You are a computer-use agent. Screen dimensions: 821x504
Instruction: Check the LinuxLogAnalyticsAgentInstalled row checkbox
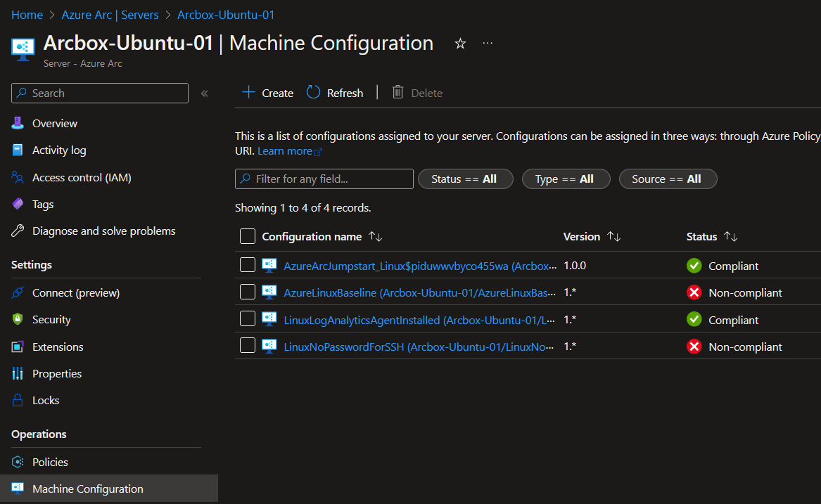click(247, 318)
